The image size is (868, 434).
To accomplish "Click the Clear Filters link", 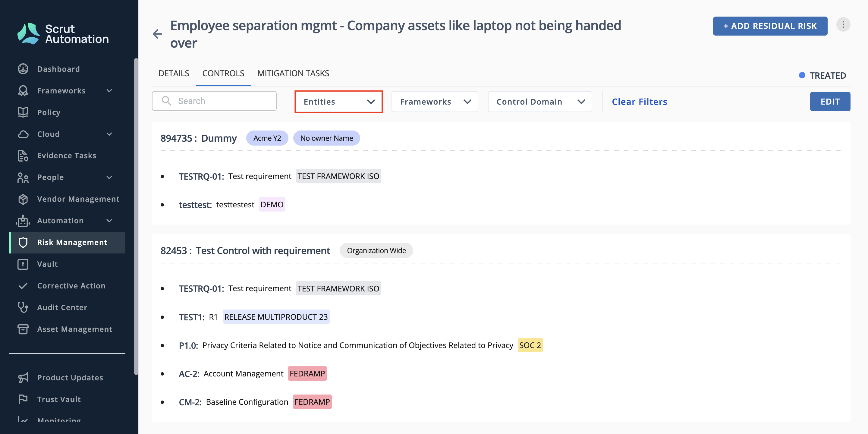I will [639, 102].
